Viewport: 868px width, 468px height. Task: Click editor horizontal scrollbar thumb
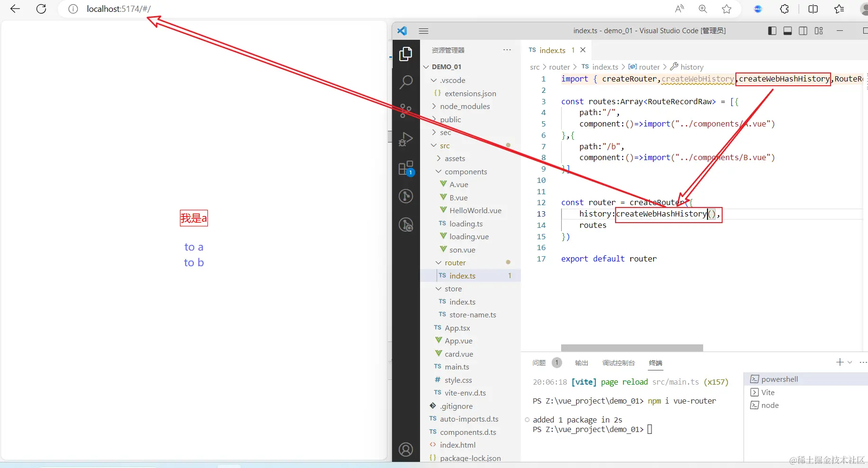click(632, 348)
